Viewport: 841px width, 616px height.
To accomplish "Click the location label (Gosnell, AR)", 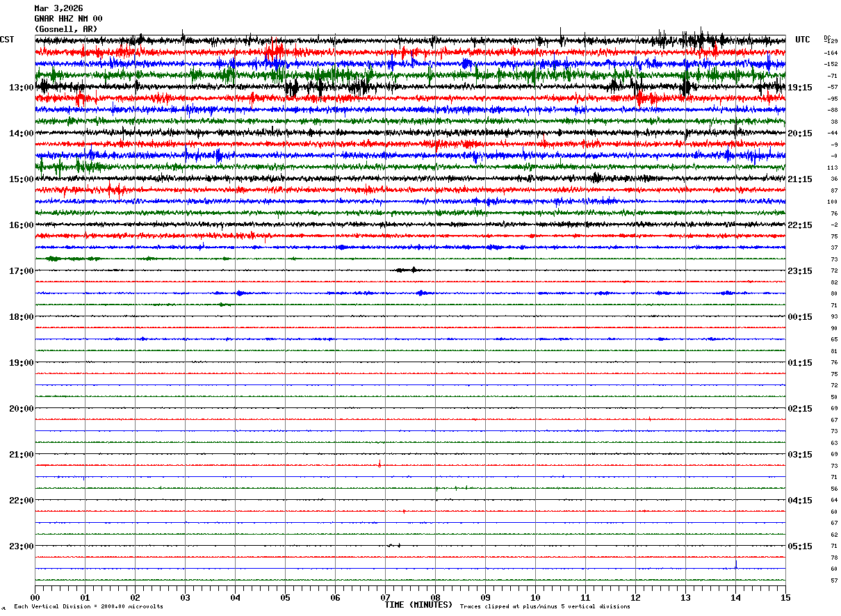I will (66, 29).
